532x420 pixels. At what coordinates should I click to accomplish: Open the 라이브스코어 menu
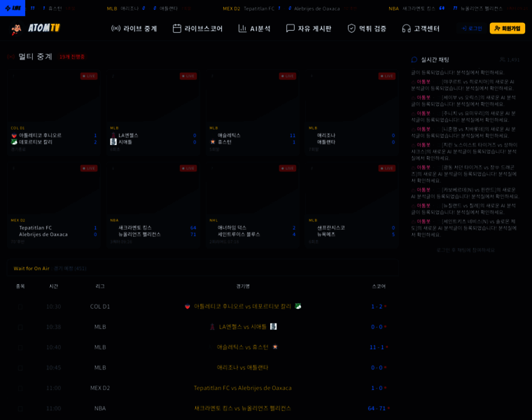[198, 29]
